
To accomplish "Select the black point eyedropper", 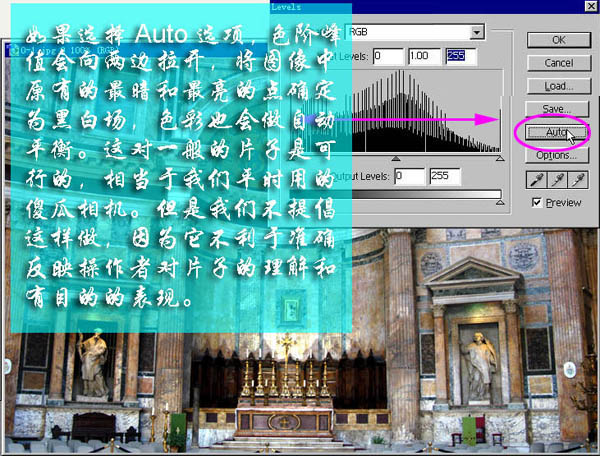I will (x=536, y=179).
